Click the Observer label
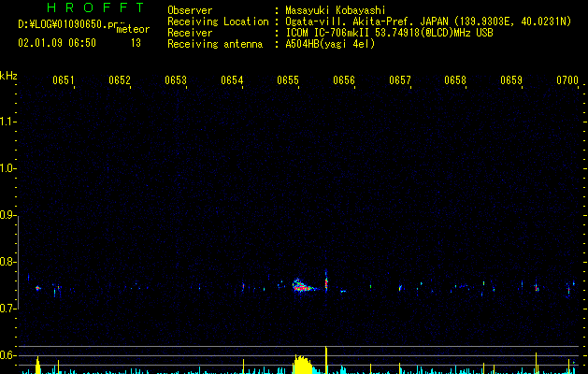 point(190,10)
